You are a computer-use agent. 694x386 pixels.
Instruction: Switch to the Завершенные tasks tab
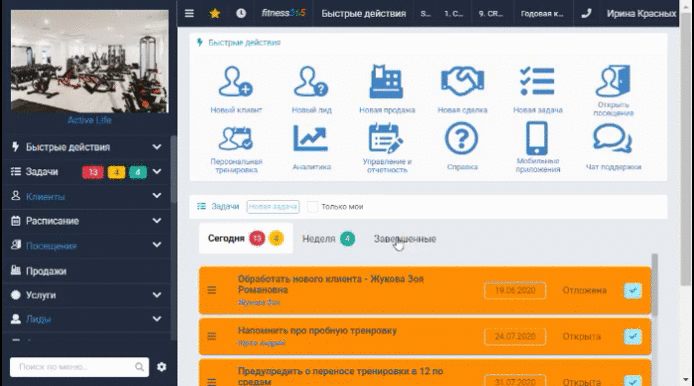tap(405, 239)
